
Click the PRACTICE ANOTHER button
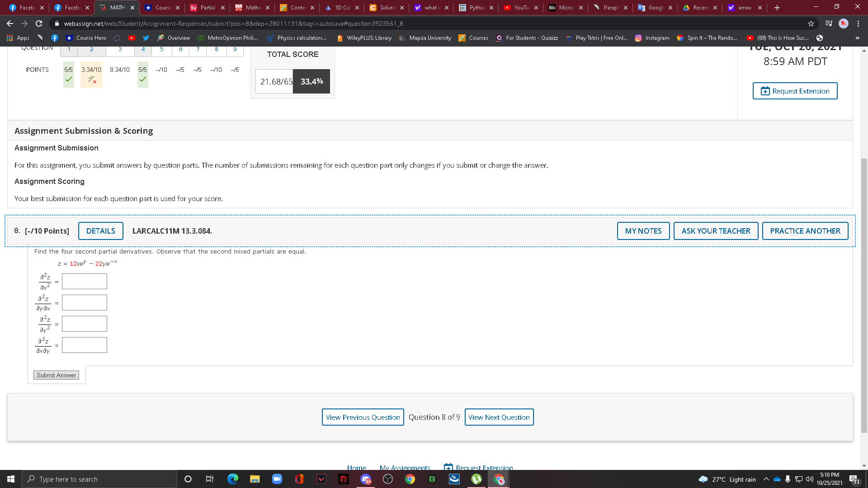pos(805,231)
